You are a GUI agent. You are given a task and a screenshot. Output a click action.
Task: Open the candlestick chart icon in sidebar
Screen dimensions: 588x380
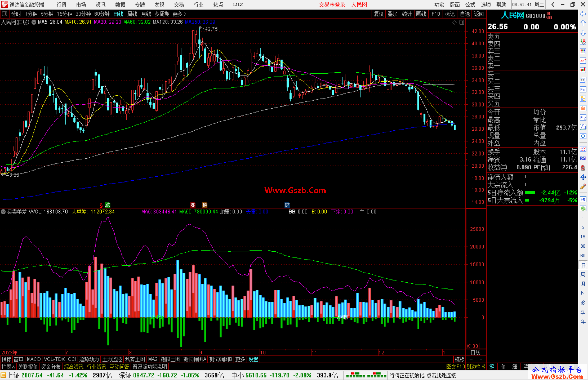tap(583, 70)
